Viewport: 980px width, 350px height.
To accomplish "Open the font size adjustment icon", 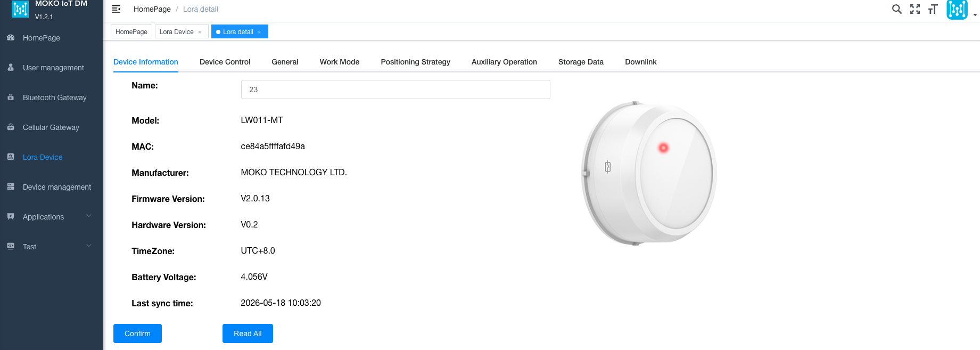I will coord(933,9).
